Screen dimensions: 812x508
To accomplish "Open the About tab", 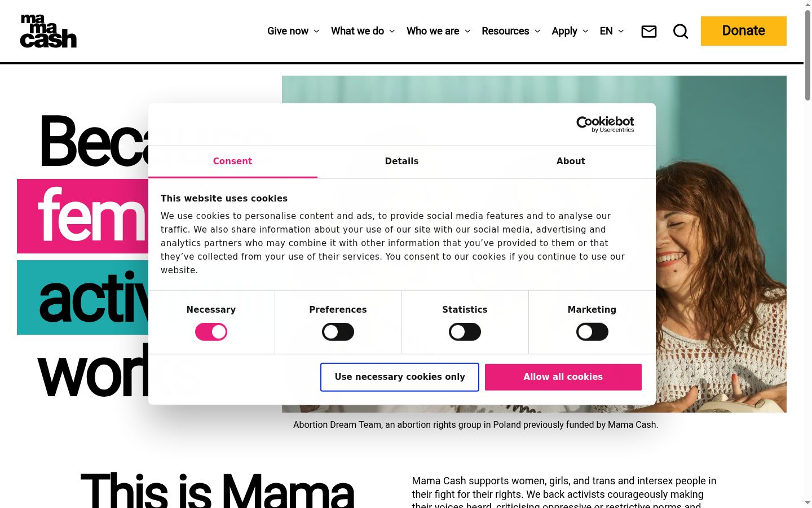I will 571,161.
